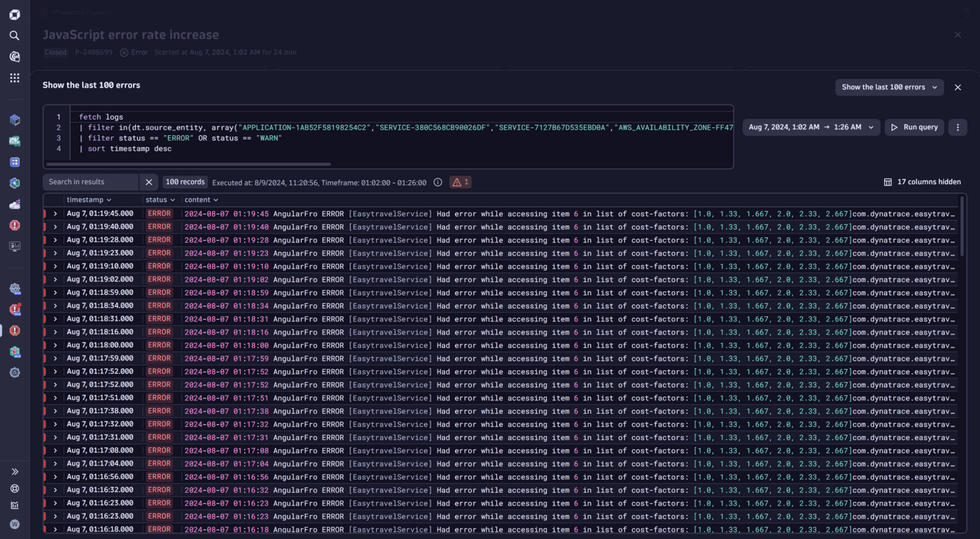Open the three-dot menu next to Run query
Image resolution: width=980 pixels, height=539 pixels.
pos(957,127)
